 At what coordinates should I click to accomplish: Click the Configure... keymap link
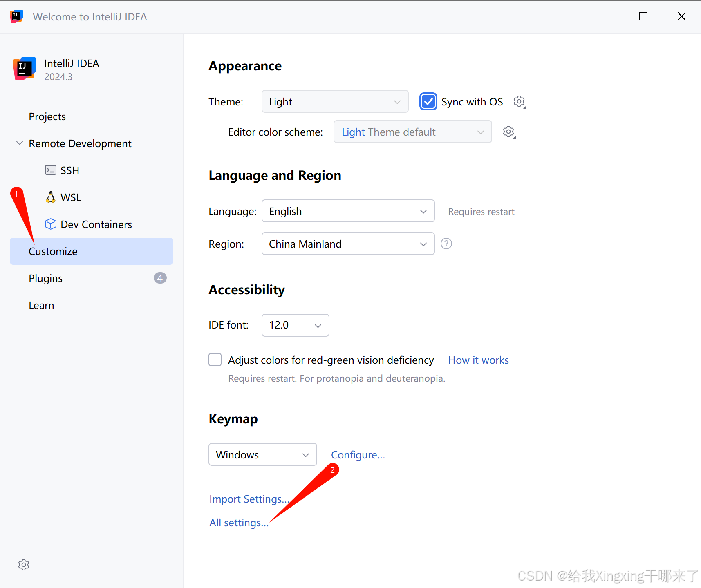click(x=358, y=455)
